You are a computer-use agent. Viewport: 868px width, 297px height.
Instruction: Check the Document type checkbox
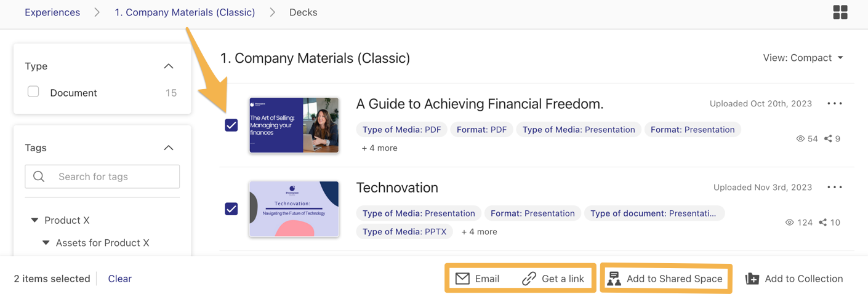(33, 92)
